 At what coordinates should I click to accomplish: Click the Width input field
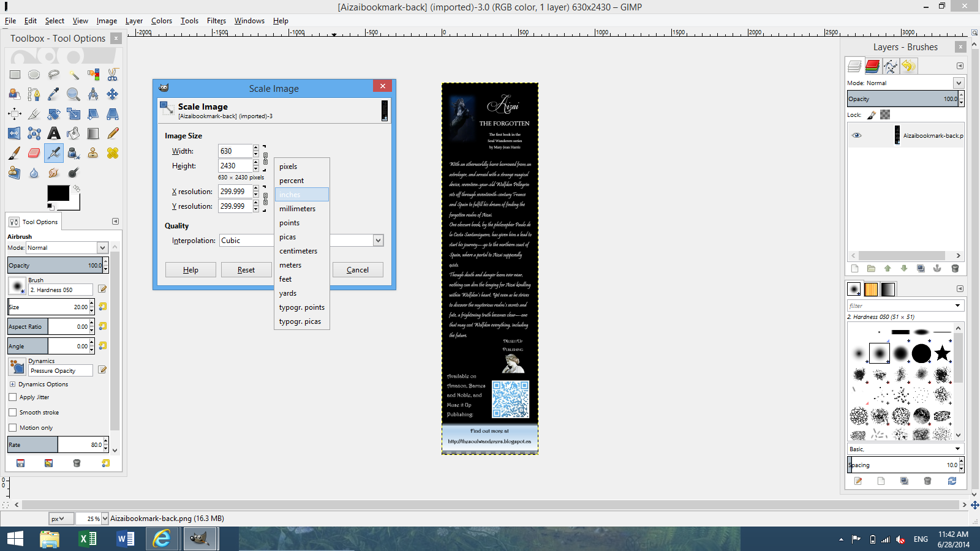235,151
